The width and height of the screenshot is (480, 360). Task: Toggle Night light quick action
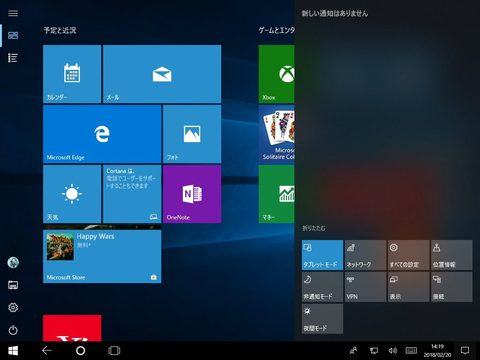pos(322,319)
